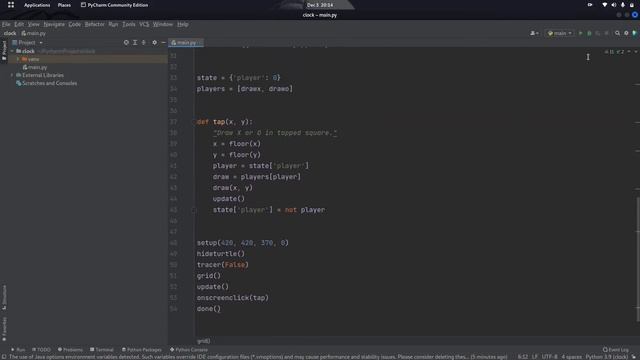Screen dimensions: 640x360
Task: Hide the Project panel with minus icon
Action: tap(163, 42)
